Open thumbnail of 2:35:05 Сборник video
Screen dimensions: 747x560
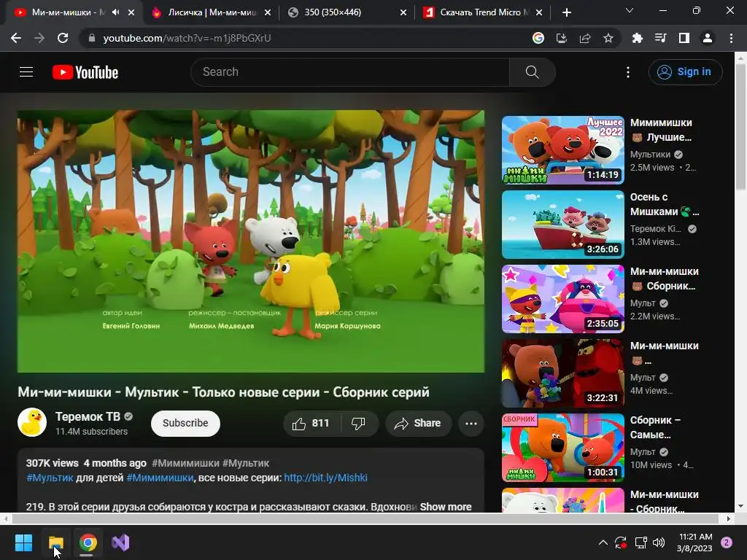click(562, 298)
